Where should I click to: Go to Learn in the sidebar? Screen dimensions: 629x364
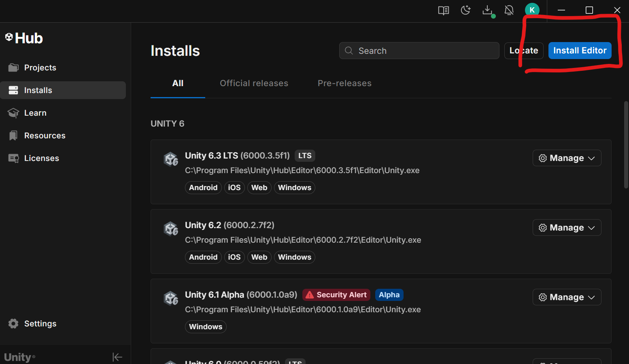click(x=63, y=113)
